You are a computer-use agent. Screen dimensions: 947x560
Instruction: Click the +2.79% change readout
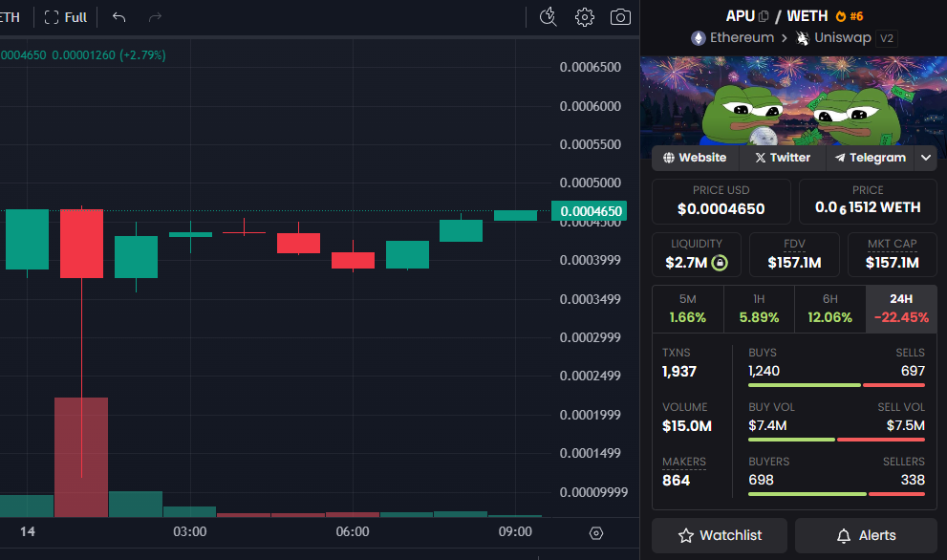coord(142,55)
